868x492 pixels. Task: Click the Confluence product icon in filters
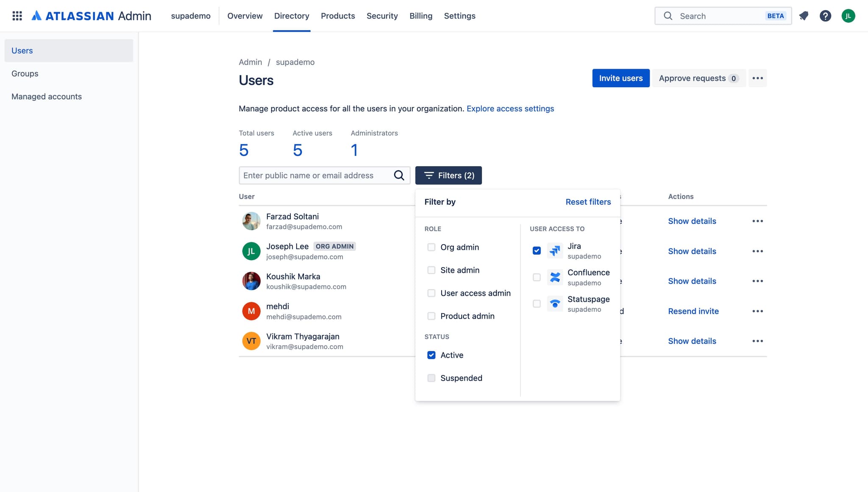click(555, 277)
